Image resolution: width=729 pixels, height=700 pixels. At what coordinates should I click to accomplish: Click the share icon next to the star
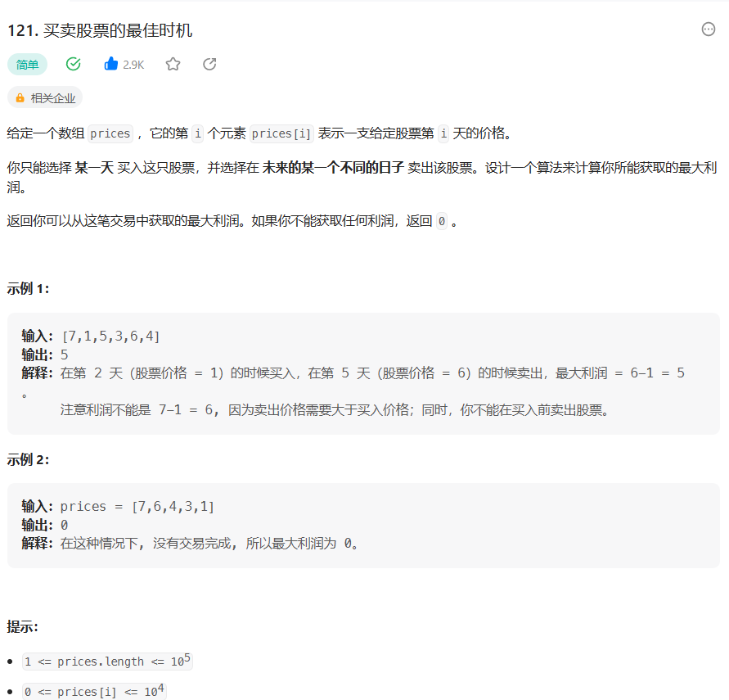pyautogui.click(x=209, y=63)
